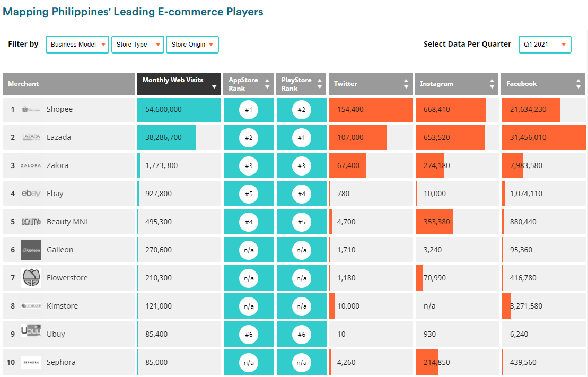This screenshot has width=588, height=377.
Task: Click the Kimstore merchant name
Action: pos(62,306)
